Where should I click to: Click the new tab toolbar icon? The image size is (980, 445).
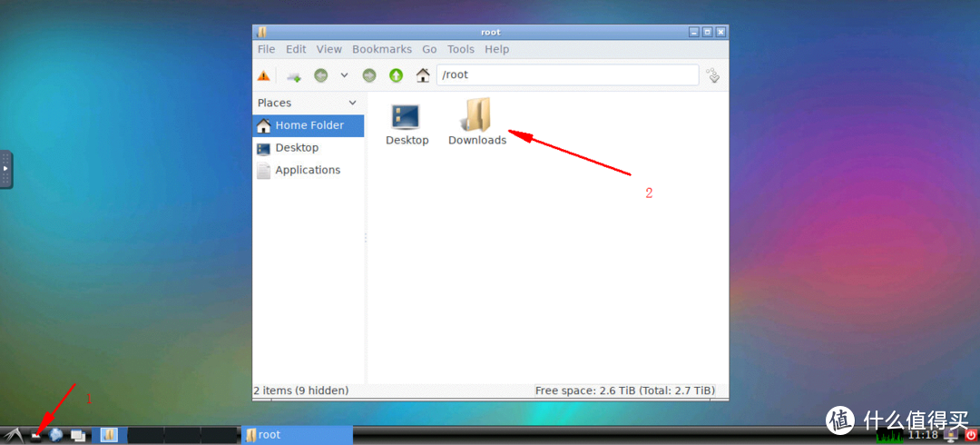294,75
